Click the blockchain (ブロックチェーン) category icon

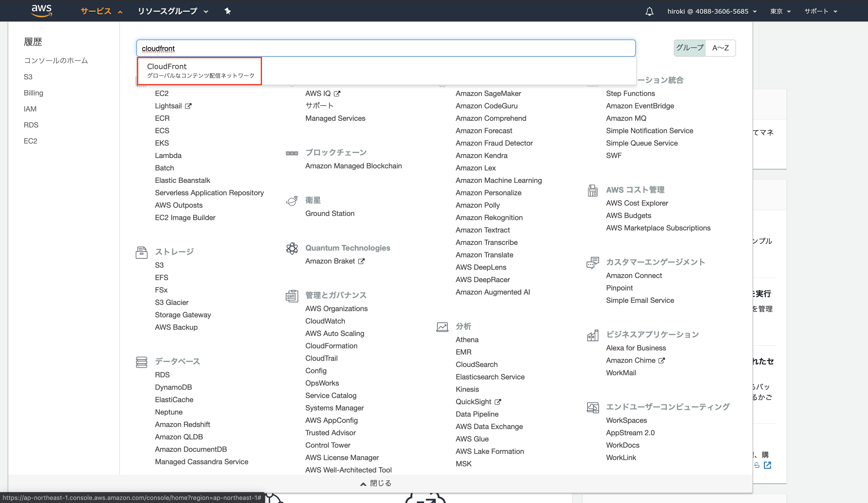tap(292, 153)
